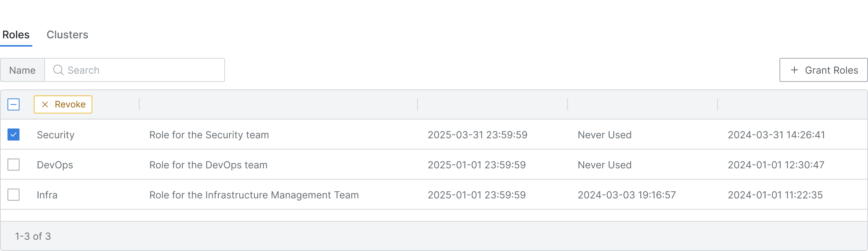Revoke the selected role

tap(63, 104)
